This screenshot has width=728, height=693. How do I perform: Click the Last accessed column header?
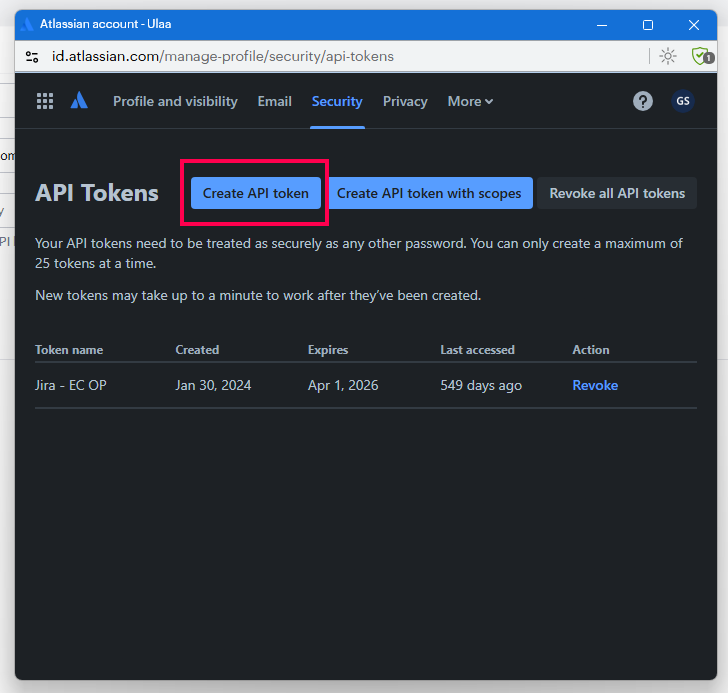477,350
